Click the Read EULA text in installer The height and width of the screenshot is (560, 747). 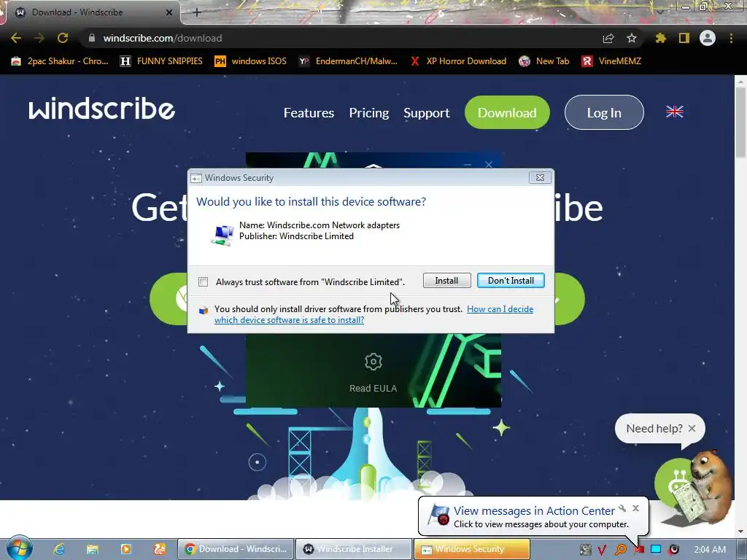pyautogui.click(x=373, y=388)
